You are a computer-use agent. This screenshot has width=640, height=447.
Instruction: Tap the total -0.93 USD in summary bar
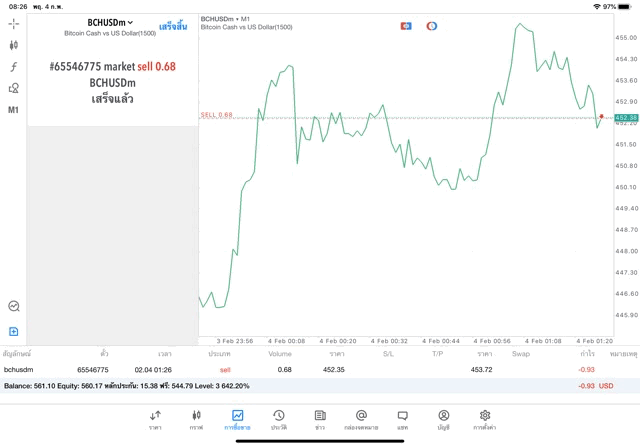point(596,386)
